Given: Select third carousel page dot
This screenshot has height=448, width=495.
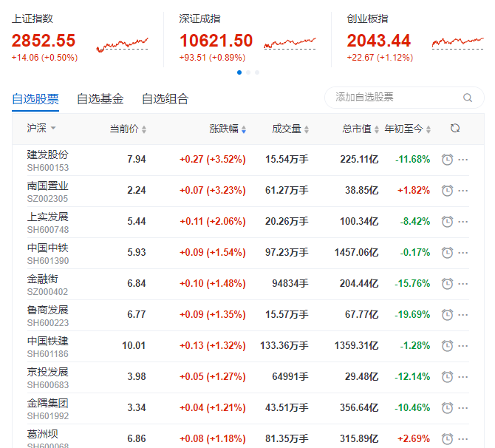Looking at the screenshot, I should click(257, 72).
